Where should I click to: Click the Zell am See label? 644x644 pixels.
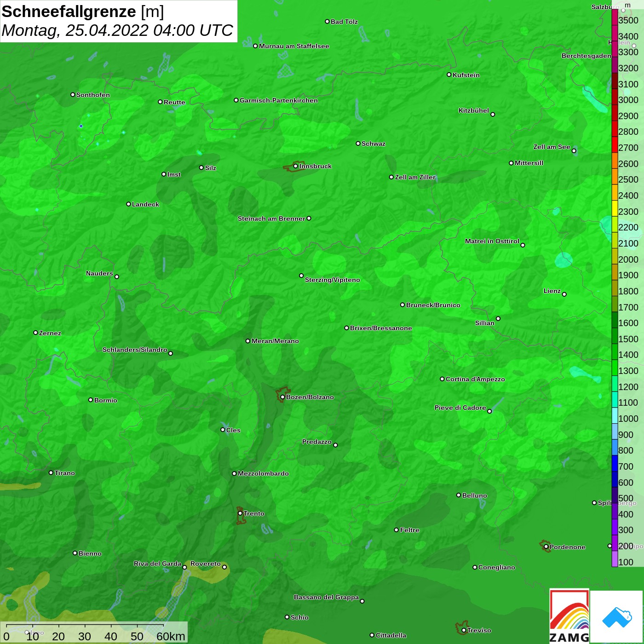pos(552,147)
